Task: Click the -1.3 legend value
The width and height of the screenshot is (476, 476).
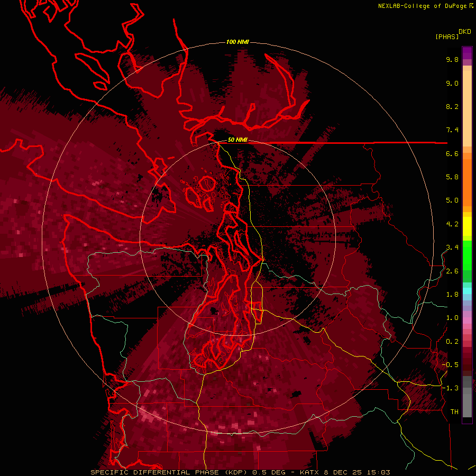Action: click(x=450, y=388)
